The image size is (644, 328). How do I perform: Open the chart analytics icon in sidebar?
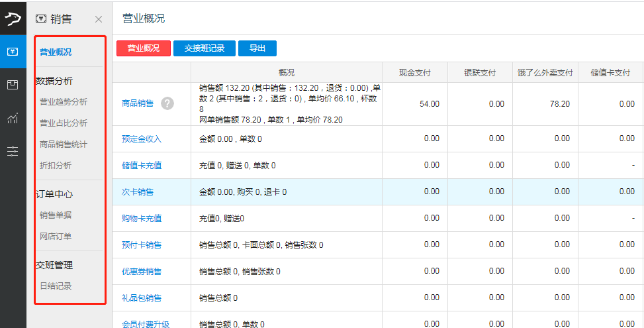[13, 119]
